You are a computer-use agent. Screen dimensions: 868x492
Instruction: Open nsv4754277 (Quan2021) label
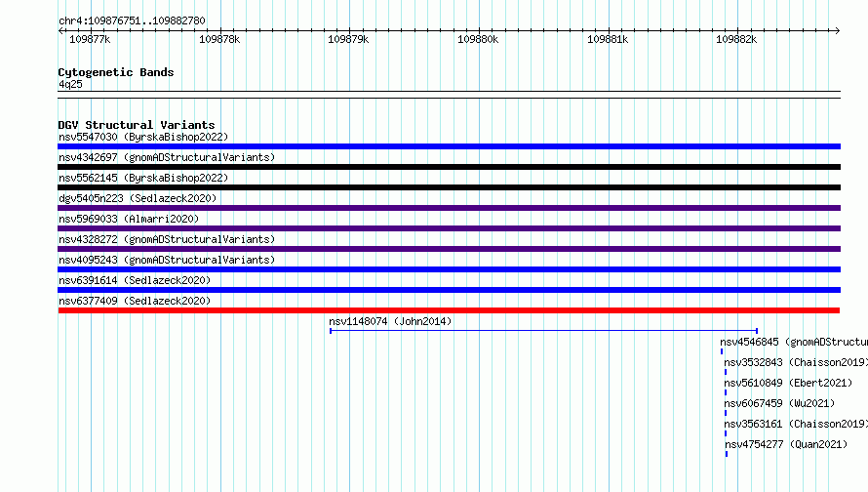(786, 444)
